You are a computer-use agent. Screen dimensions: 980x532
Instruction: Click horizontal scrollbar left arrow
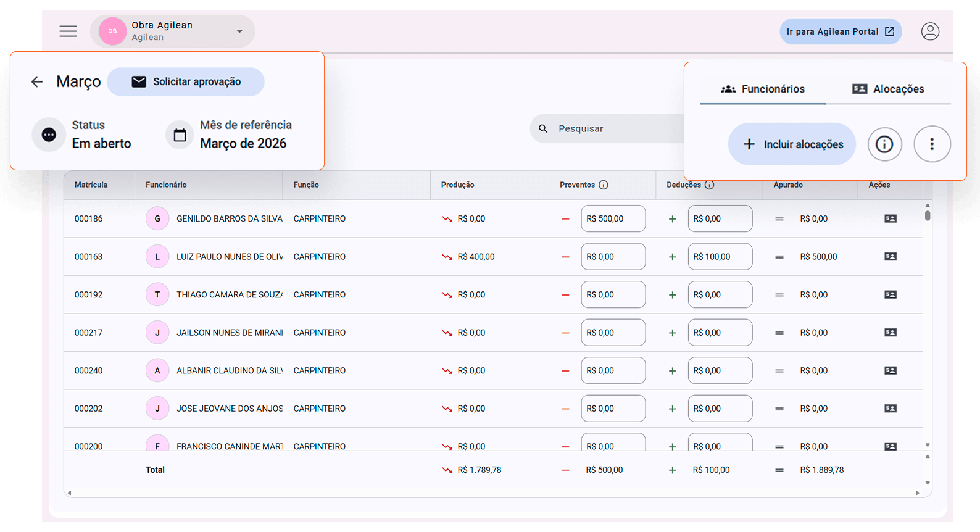(x=69, y=493)
